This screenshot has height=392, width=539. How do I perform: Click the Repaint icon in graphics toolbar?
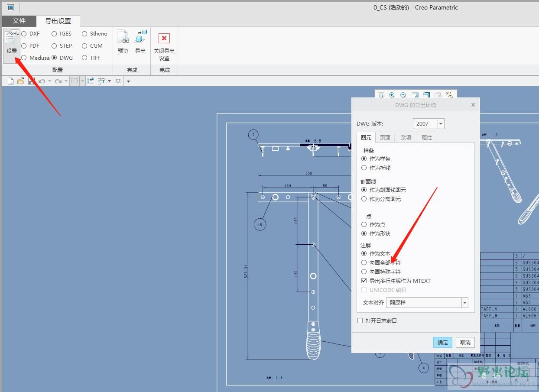415,95
